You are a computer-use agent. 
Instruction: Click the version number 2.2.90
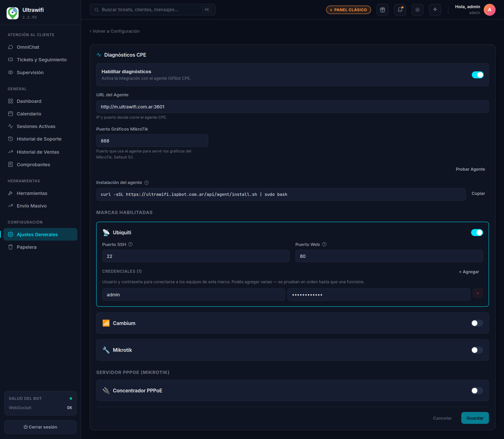(x=29, y=17)
